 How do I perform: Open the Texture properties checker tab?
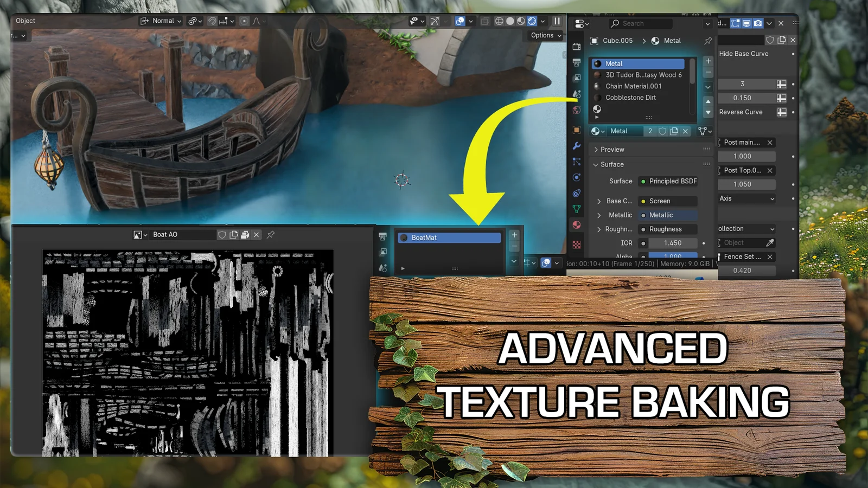[577, 245]
